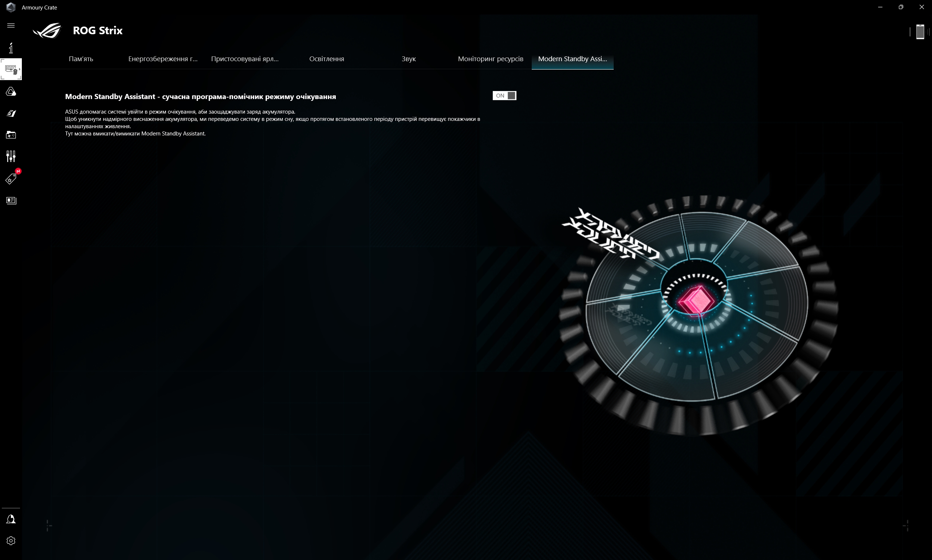Click the phone device icon at top right
Image resolution: width=932 pixels, height=560 pixels.
click(x=920, y=32)
